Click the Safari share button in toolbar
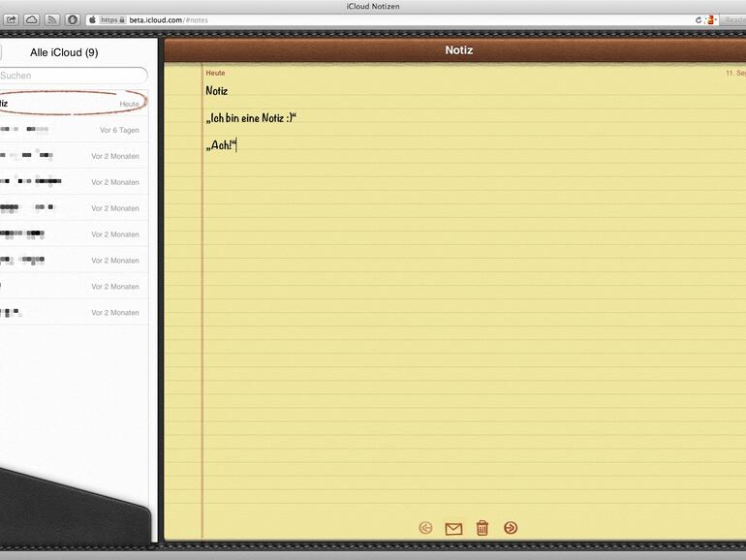The height and width of the screenshot is (560, 746). click(x=11, y=20)
